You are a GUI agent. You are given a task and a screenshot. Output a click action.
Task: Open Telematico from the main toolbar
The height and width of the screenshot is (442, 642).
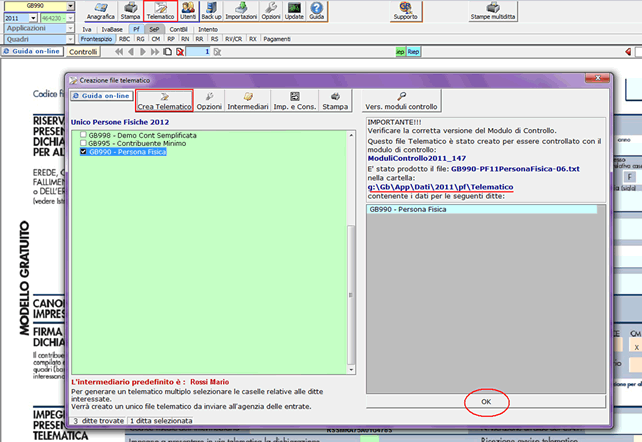[x=160, y=11]
